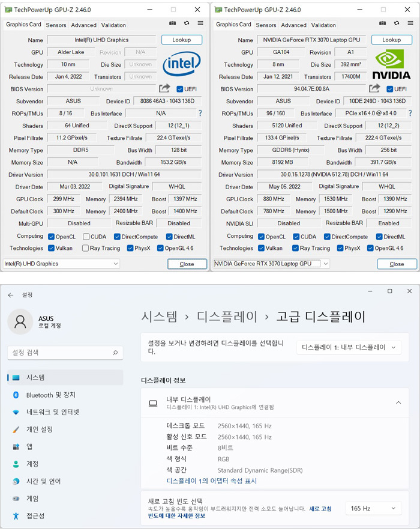Switch to Sensors tab in Intel window
The width and height of the screenshot is (420, 531).
pyautogui.click(x=56, y=25)
